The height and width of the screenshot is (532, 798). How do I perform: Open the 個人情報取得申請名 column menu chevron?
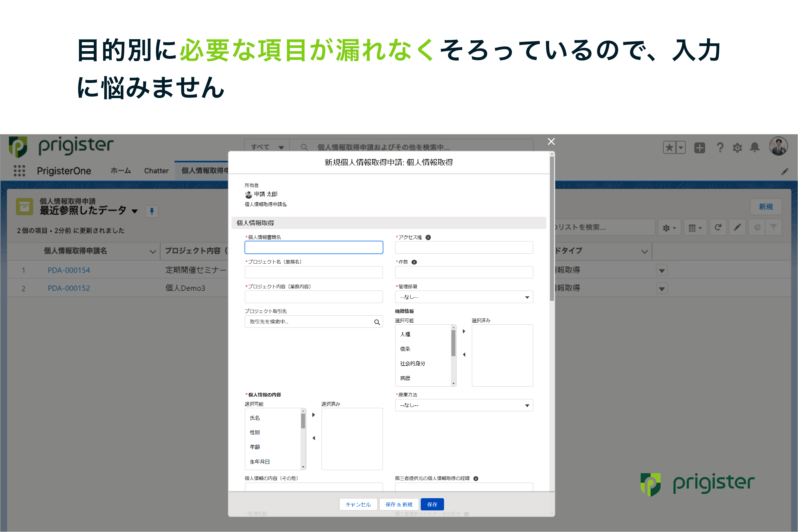(x=153, y=251)
